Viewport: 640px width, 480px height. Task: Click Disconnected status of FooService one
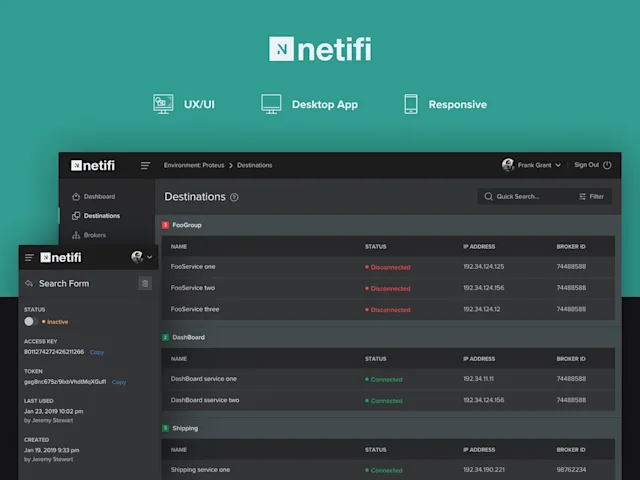tap(388, 267)
